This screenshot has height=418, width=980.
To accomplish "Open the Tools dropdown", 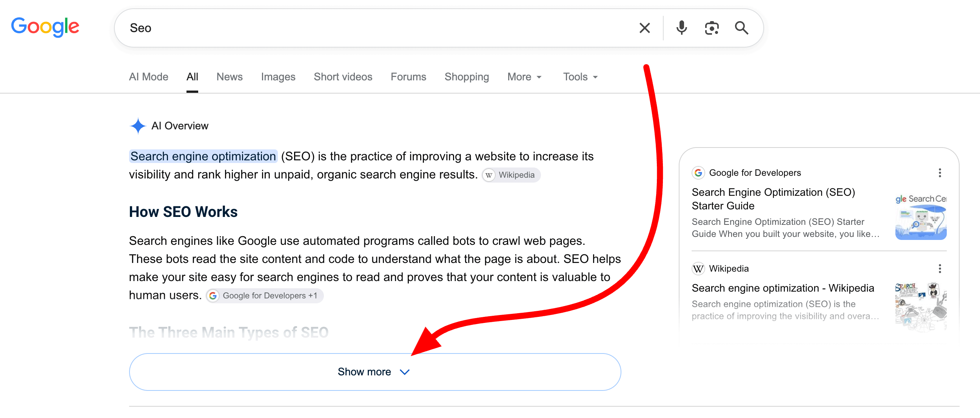I will [x=580, y=77].
